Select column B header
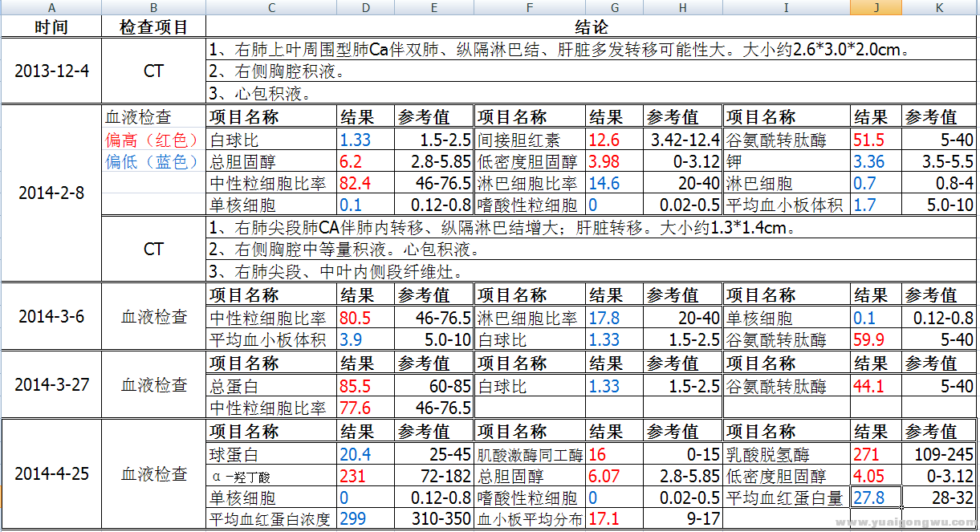The height and width of the screenshot is (532, 980). coord(153,7)
